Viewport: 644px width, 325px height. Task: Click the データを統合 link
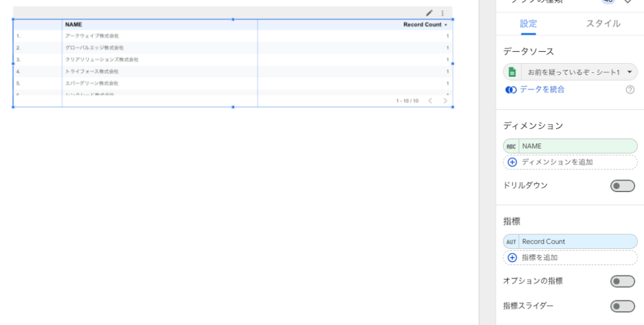pos(541,89)
